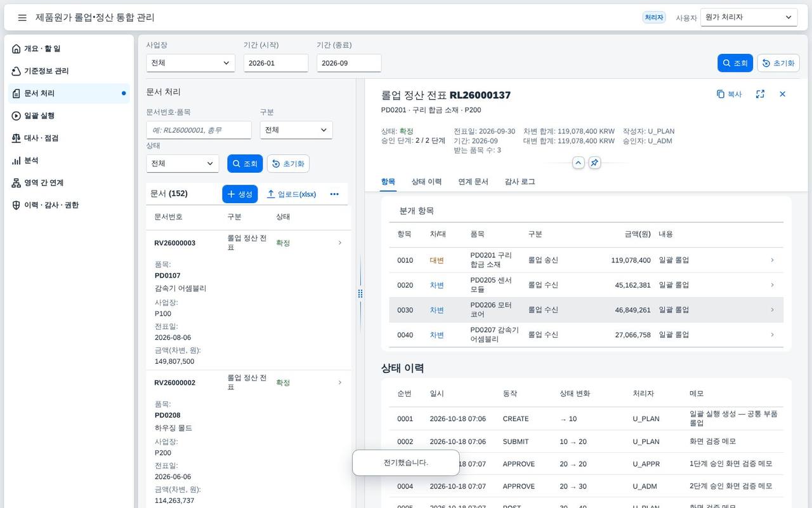Switch to the 항목 tab
The image size is (812, 508).
[x=388, y=182]
